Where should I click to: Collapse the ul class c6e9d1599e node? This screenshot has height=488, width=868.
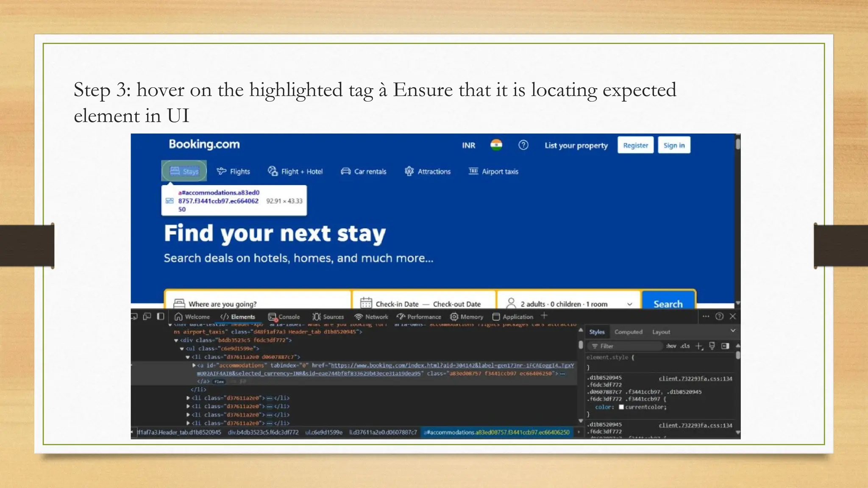[x=182, y=349]
